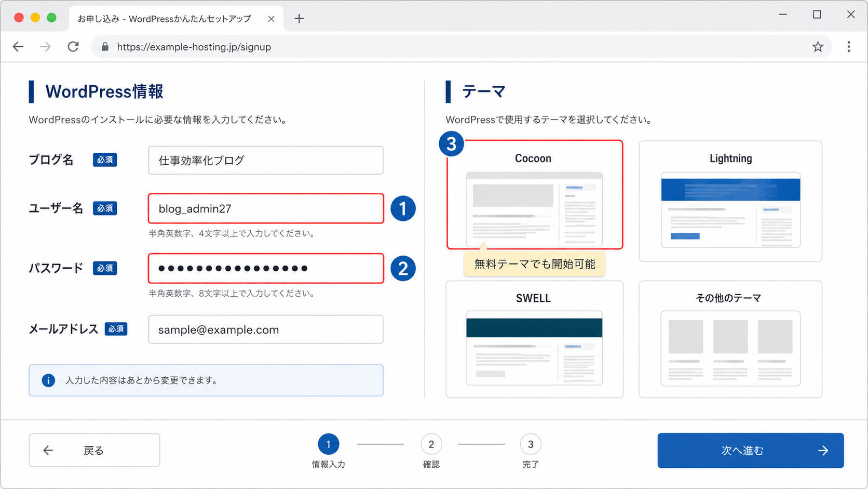Focus the address bar URL field
The width and height of the screenshot is (868, 489).
(462, 47)
